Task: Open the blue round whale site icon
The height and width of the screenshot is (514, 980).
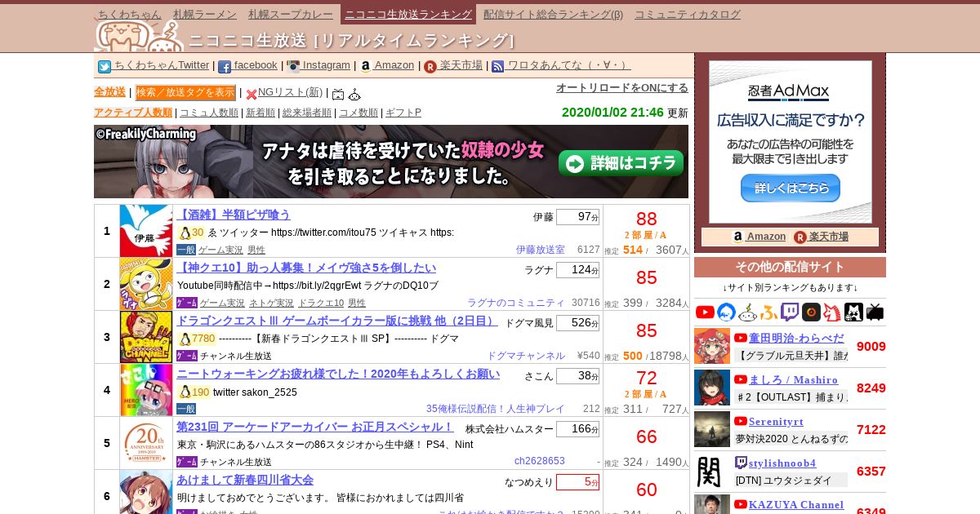Action: click(x=726, y=312)
